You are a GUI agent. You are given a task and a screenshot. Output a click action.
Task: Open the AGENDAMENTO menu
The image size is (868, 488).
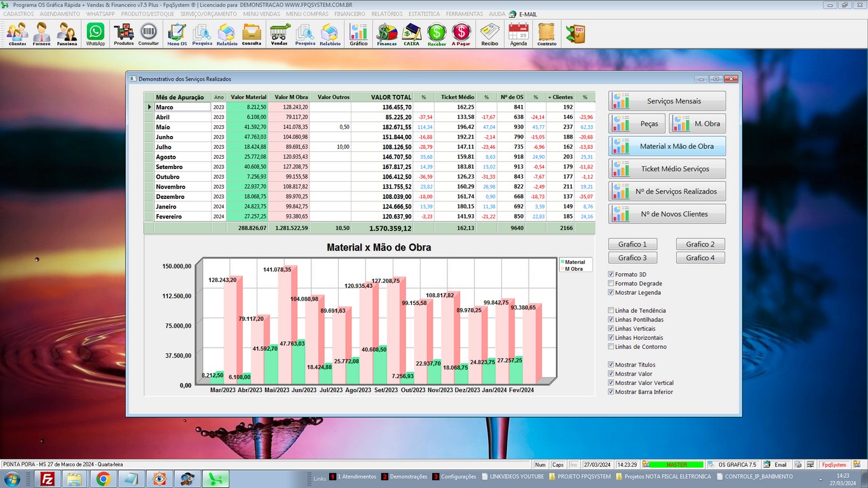pos(60,14)
